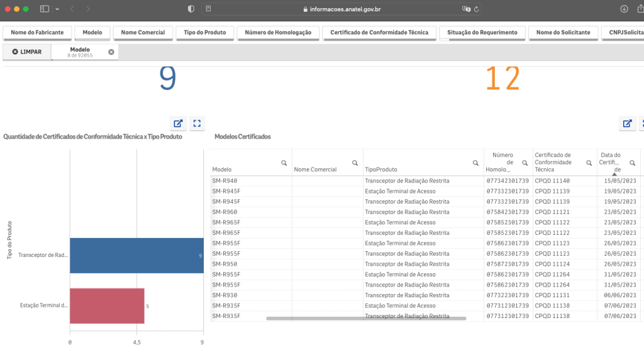Open the Modelo filter pane
Image resolution: width=644 pixels, height=347 pixels.
[92, 33]
